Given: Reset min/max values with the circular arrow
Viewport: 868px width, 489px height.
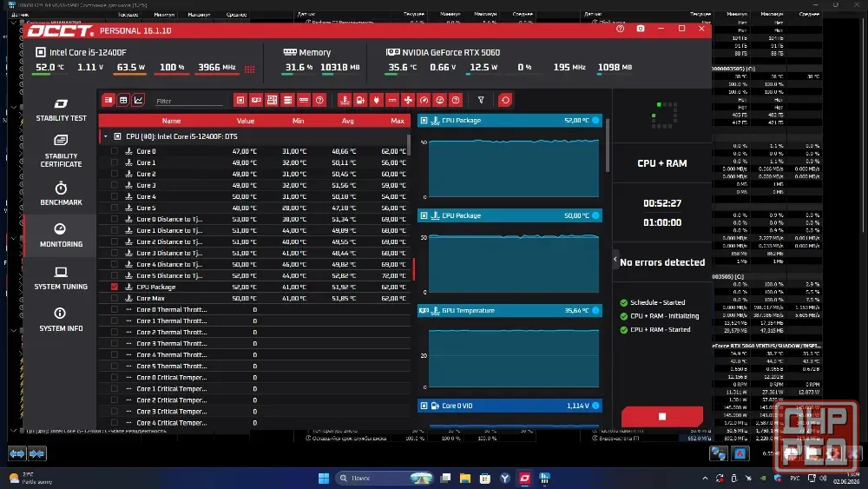Looking at the screenshot, I should pos(505,100).
